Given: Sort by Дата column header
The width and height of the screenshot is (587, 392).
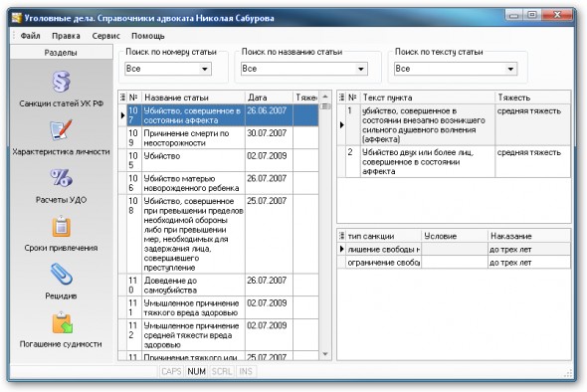Looking at the screenshot, I should (269, 98).
